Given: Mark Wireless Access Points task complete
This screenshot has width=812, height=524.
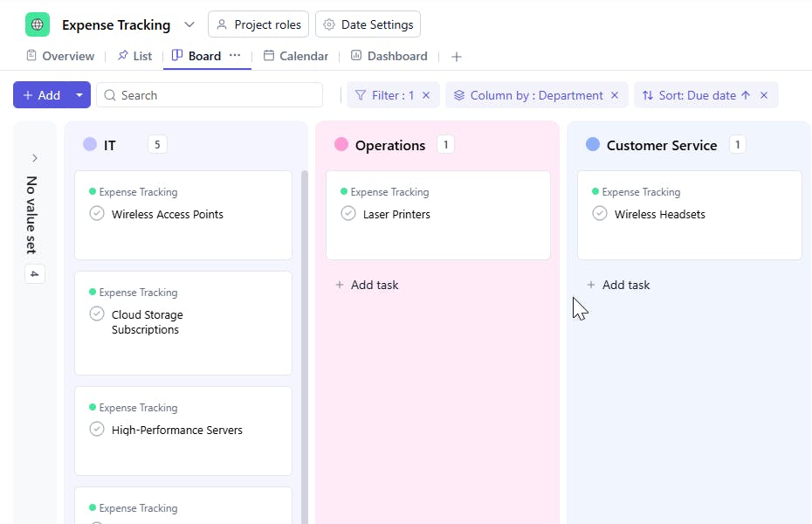Looking at the screenshot, I should pos(97,214).
